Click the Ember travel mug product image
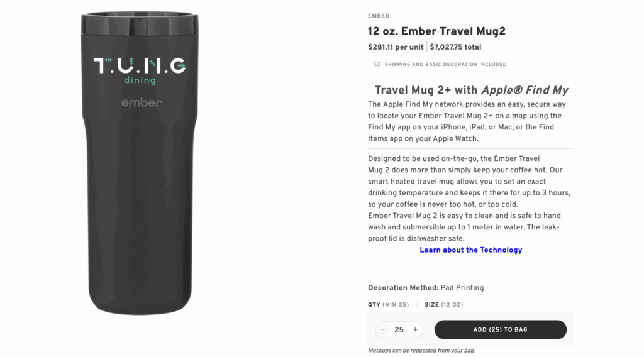This screenshot has height=357, width=644. click(140, 163)
